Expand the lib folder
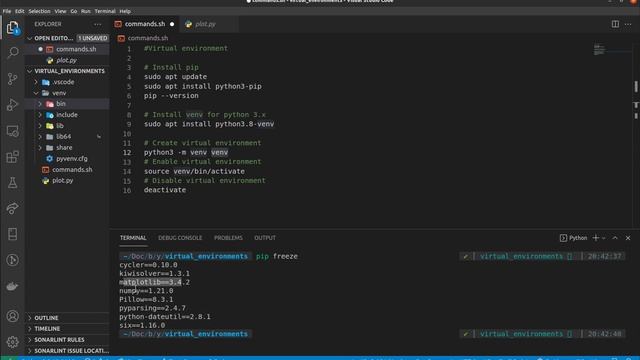The image size is (640, 360). click(x=40, y=126)
